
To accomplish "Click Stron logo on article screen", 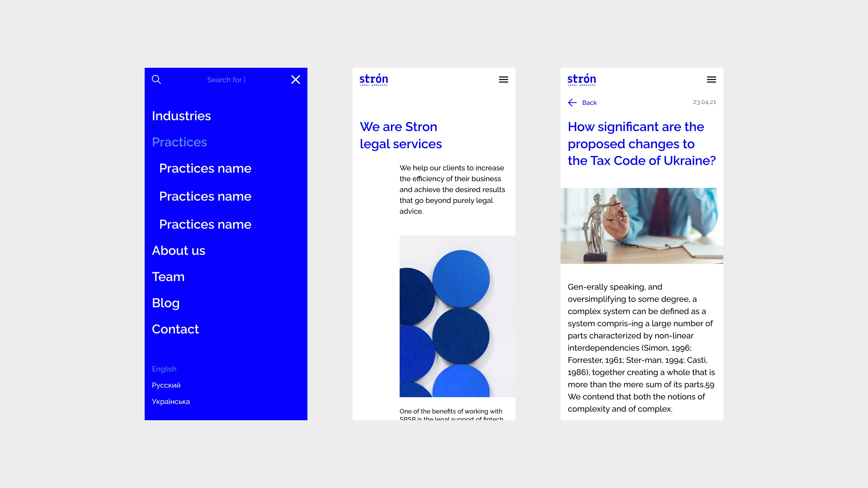I will tap(582, 80).
